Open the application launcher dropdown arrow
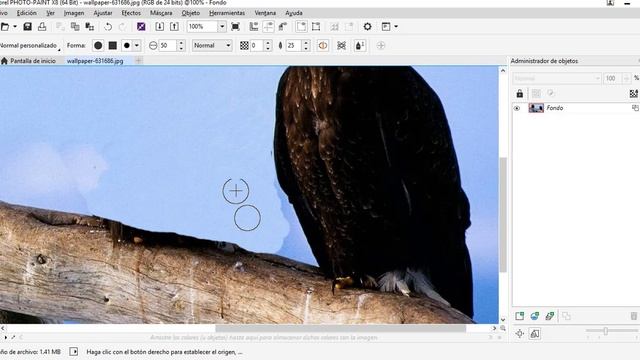This screenshot has height=360, width=640. [x=396, y=27]
